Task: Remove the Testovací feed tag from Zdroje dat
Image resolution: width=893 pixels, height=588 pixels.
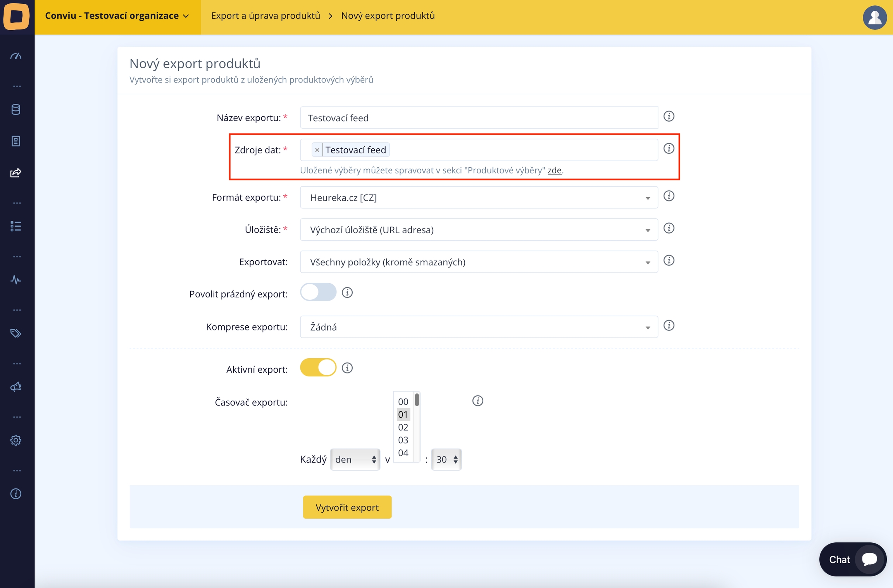Action: click(317, 150)
